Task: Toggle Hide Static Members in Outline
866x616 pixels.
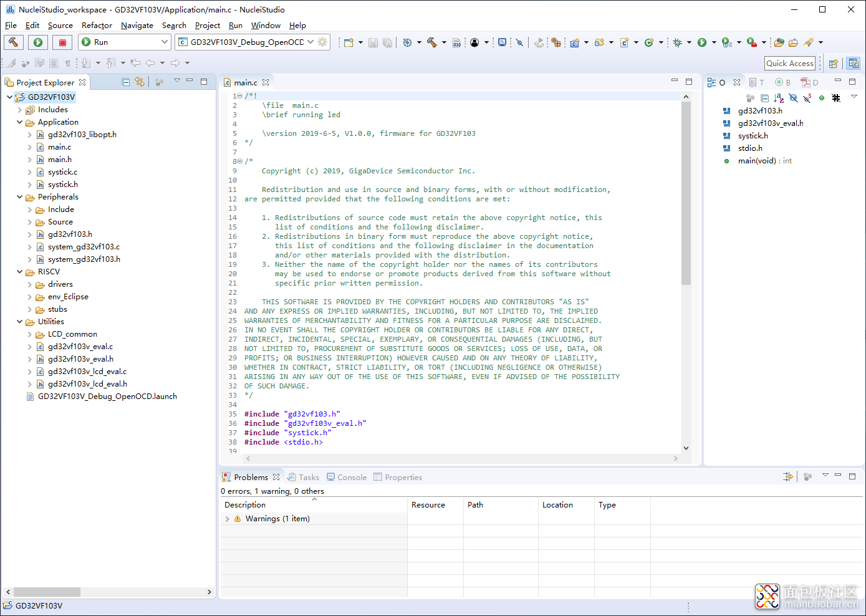Action: coord(807,98)
